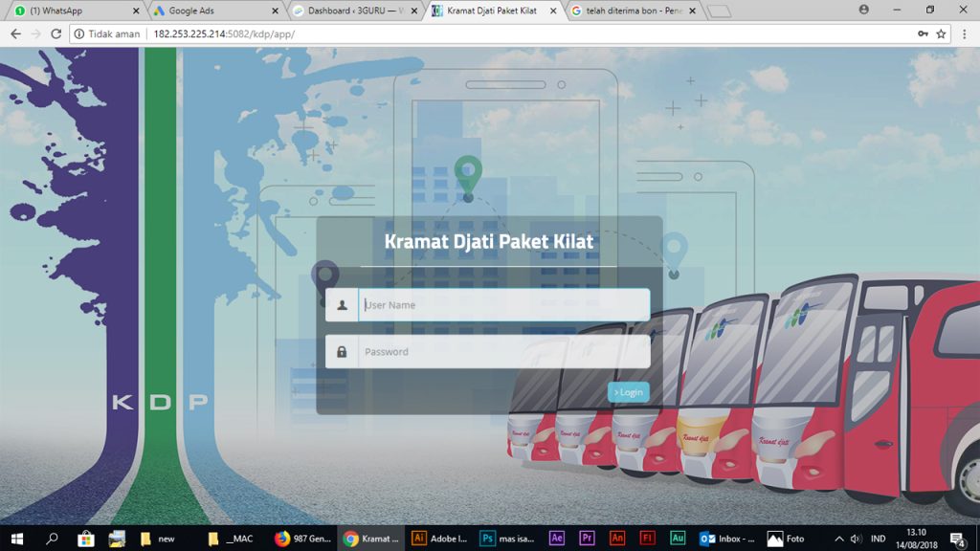Change the IND input language
The image size is (980, 551).
click(x=878, y=539)
